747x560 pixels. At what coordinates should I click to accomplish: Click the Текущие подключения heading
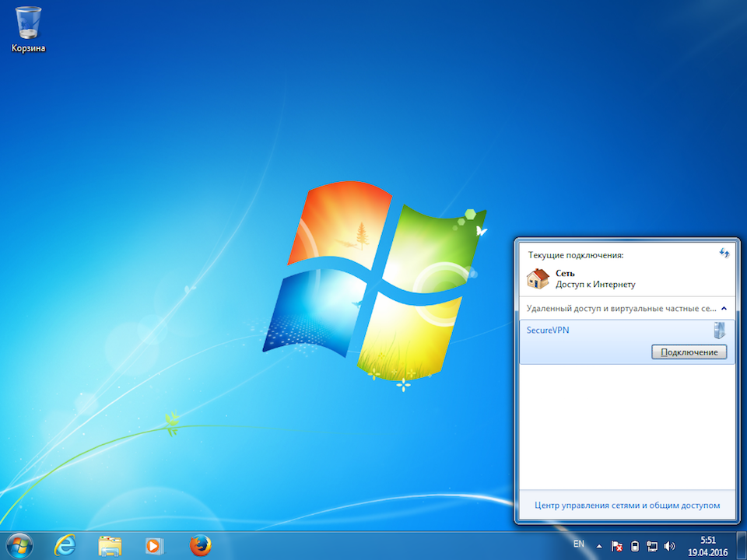[x=576, y=255]
